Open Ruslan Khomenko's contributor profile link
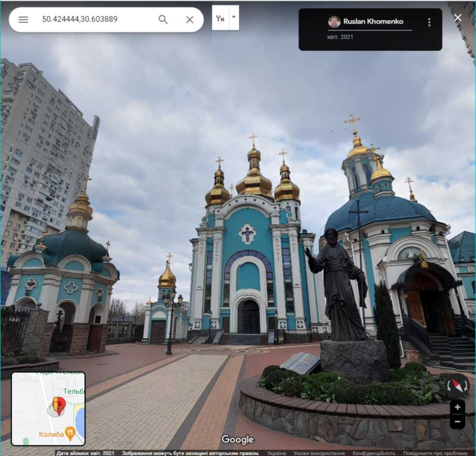Viewport: 476px width, 456px height. click(x=373, y=22)
